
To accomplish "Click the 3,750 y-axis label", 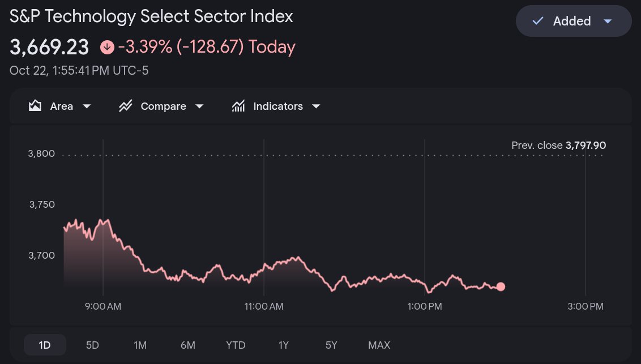I will coord(42,204).
